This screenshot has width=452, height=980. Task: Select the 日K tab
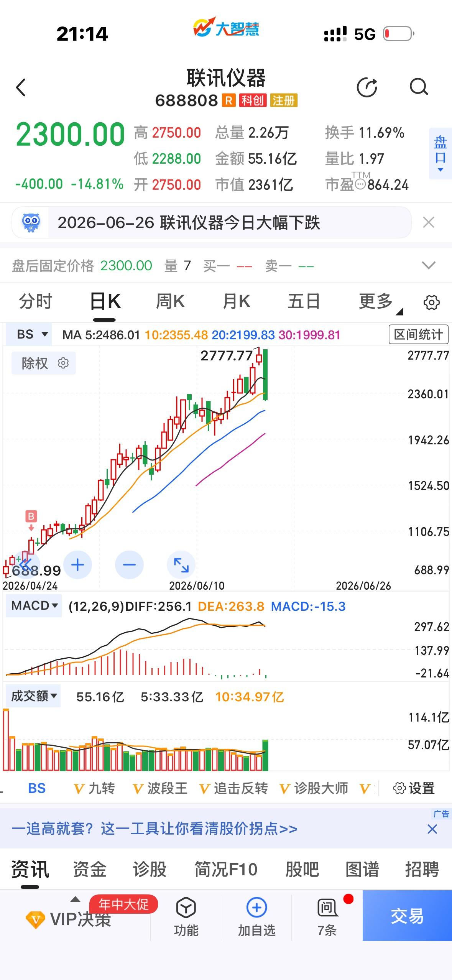[105, 301]
